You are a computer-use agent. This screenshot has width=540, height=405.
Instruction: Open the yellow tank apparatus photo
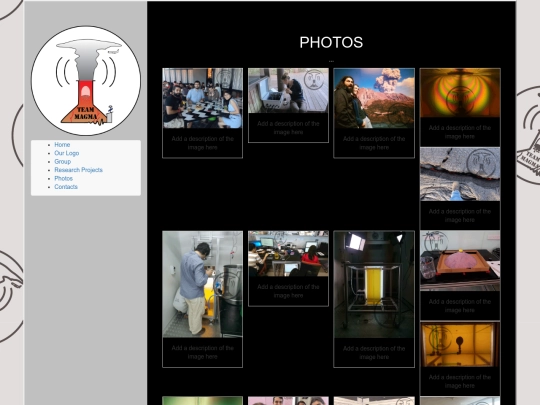click(x=374, y=285)
